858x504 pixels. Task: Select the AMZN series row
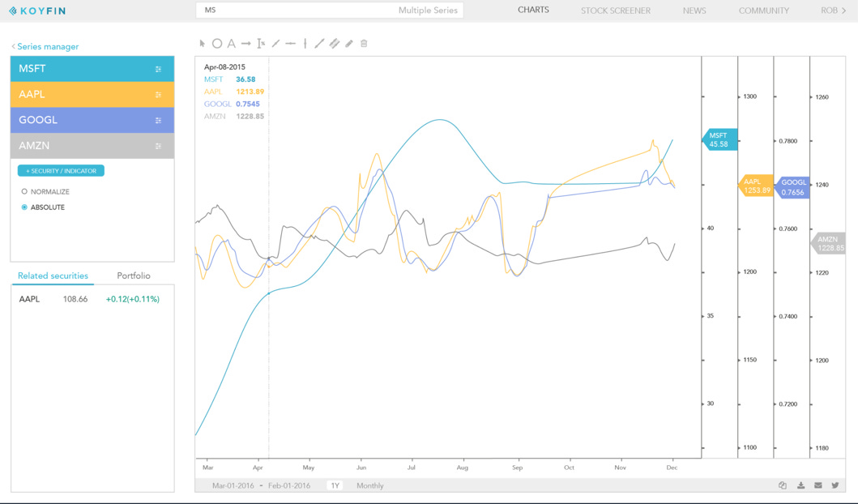pos(92,146)
